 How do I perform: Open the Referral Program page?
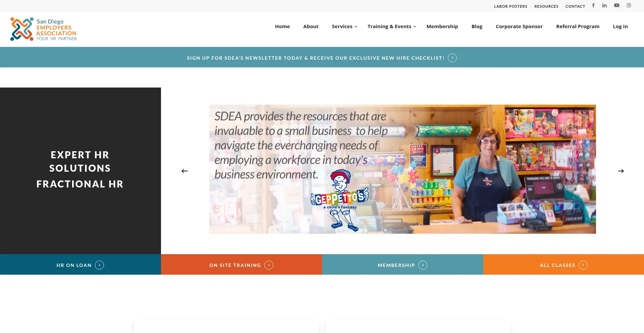coord(578,26)
